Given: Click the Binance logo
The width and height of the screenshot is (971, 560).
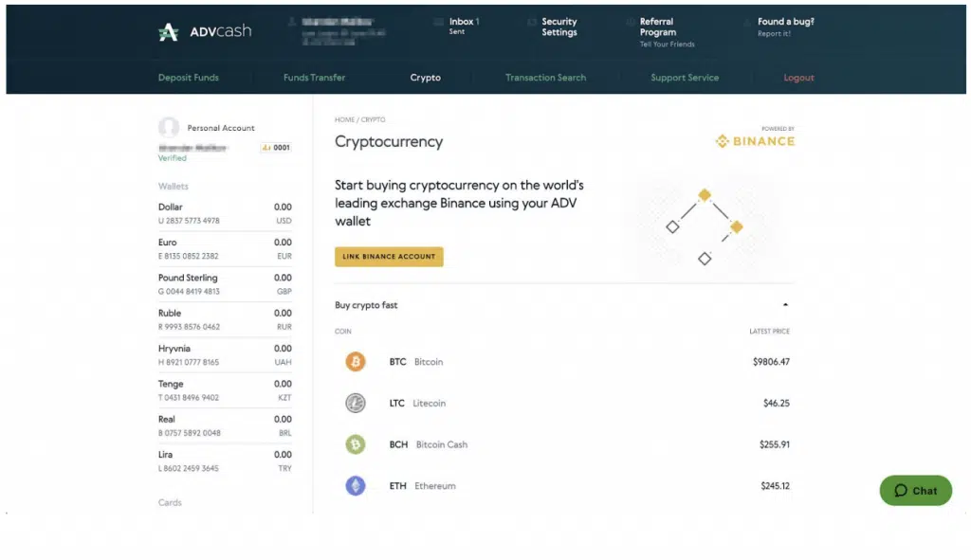Looking at the screenshot, I should 755,141.
